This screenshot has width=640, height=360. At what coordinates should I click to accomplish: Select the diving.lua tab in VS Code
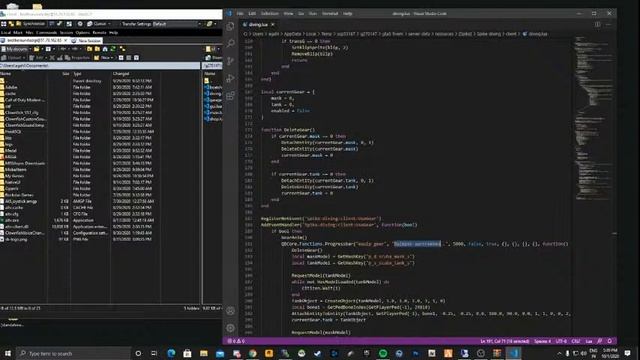258,24
